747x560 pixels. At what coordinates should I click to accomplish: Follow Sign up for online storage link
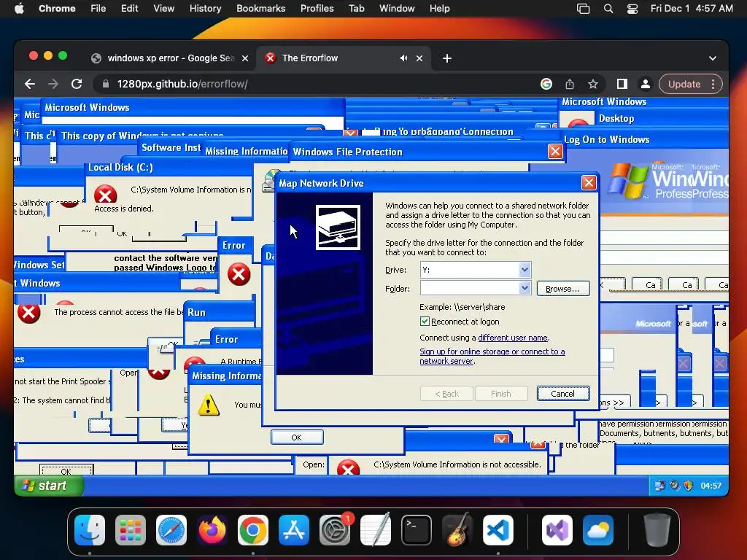tap(492, 356)
